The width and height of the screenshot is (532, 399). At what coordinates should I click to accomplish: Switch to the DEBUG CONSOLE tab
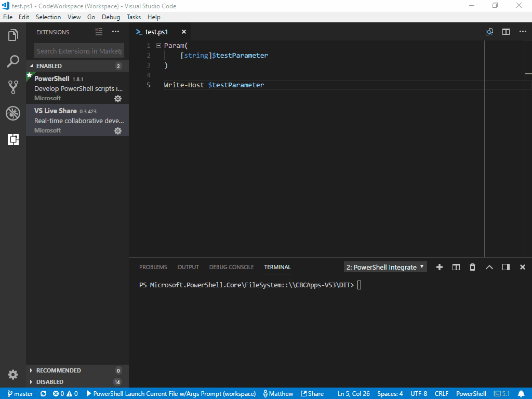[x=231, y=268]
